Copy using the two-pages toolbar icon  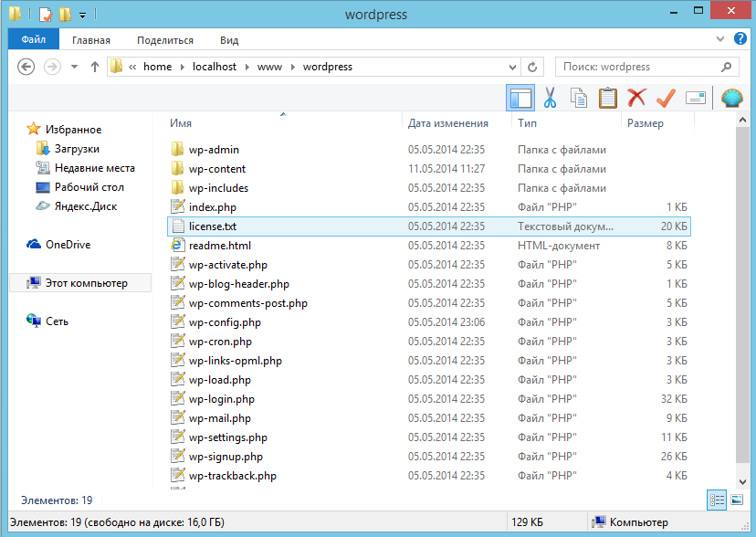[x=579, y=98]
